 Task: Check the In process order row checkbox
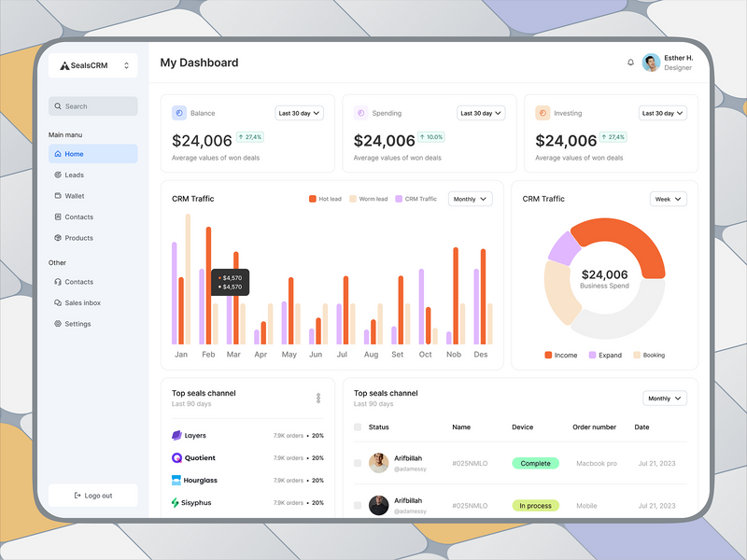pos(357,505)
